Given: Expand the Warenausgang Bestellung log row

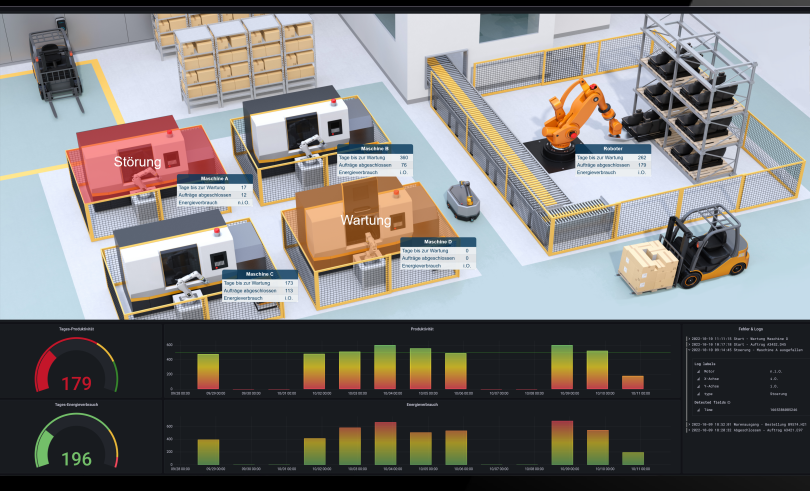Looking at the screenshot, I should tap(688, 424).
